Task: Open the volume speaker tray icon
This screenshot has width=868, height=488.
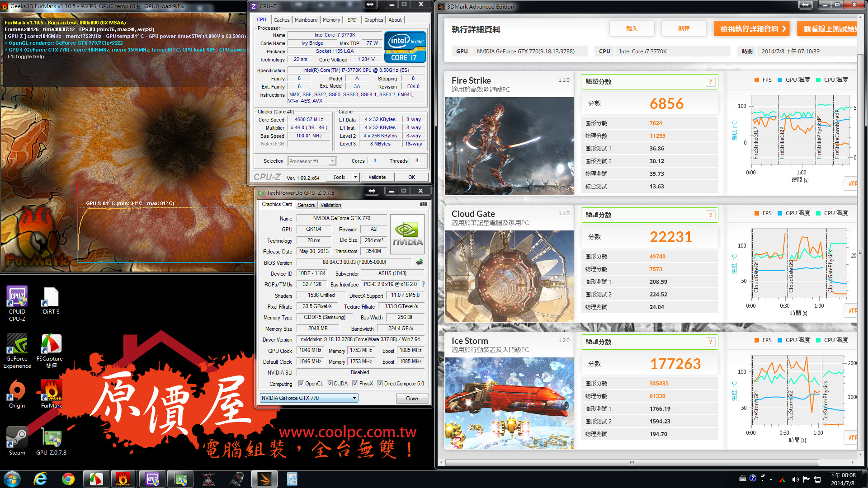Action: (x=795, y=479)
